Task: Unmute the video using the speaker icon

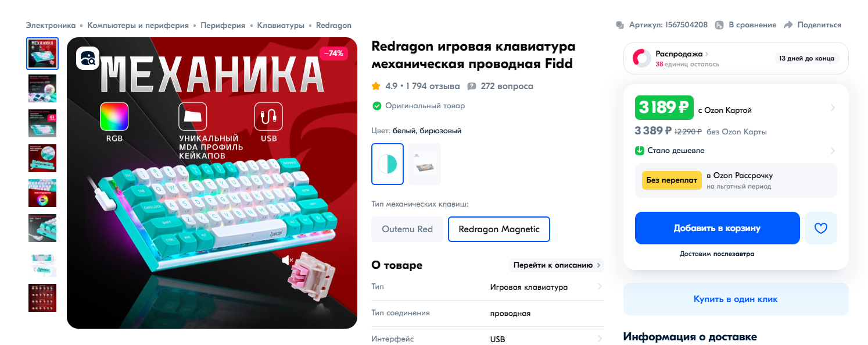Action: coord(288,260)
